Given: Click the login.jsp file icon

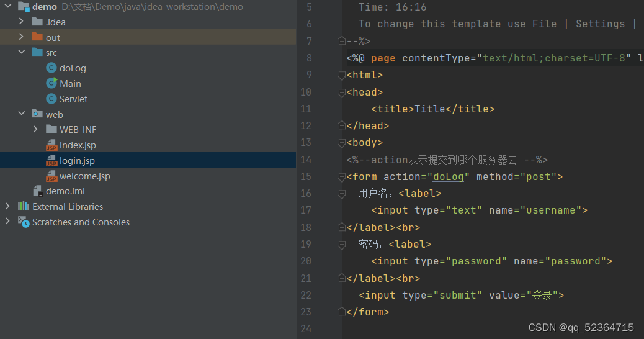Looking at the screenshot, I should point(51,160).
